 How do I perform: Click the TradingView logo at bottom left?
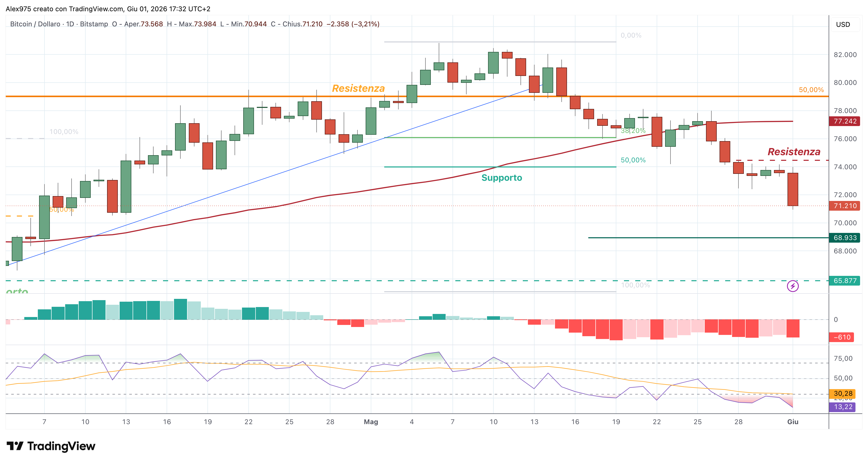click(x=51, y=446)
